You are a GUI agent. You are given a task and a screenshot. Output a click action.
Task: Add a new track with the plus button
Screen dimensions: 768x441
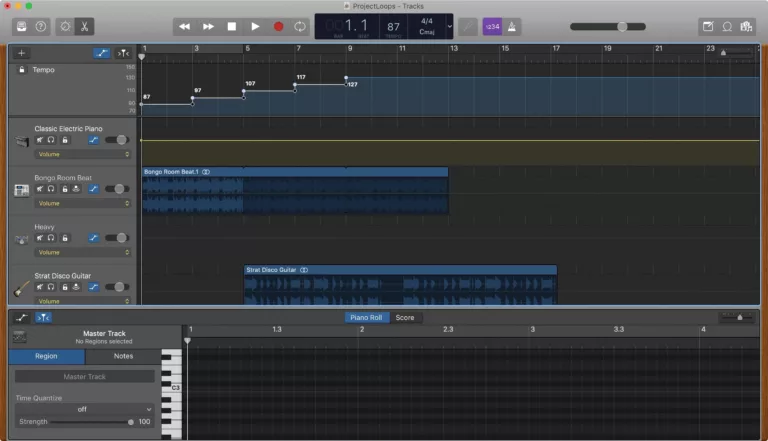click(x=21, y=53)
